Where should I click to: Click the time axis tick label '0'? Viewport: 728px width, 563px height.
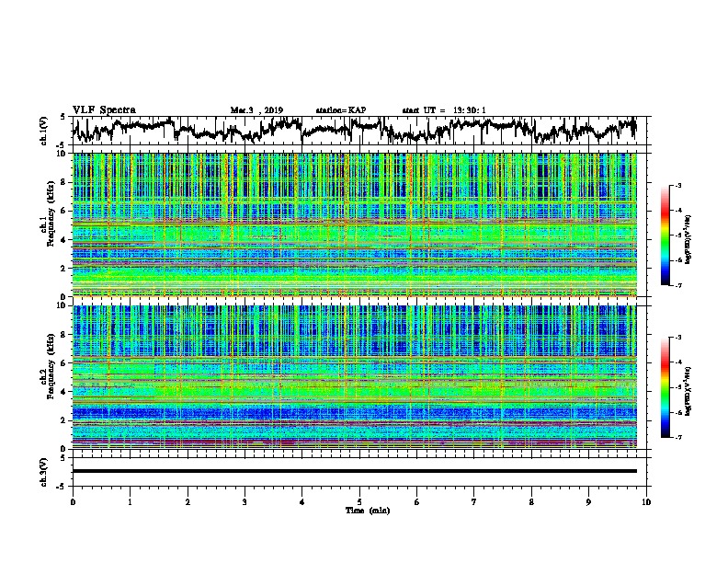(73, 502)
